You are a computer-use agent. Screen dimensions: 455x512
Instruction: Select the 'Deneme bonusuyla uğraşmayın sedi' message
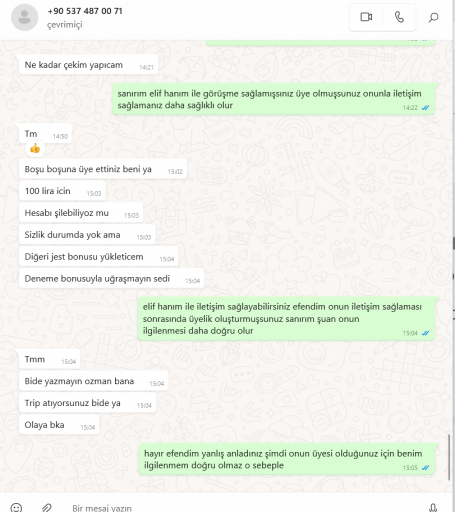pos(112,279)
